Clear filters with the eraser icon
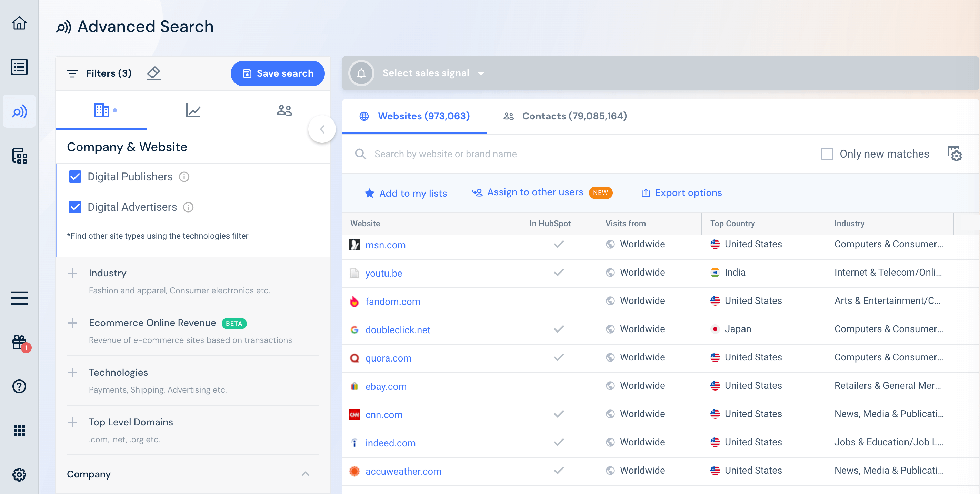The height and width of the screenshot is (494, 980). (x=154, y=73)
